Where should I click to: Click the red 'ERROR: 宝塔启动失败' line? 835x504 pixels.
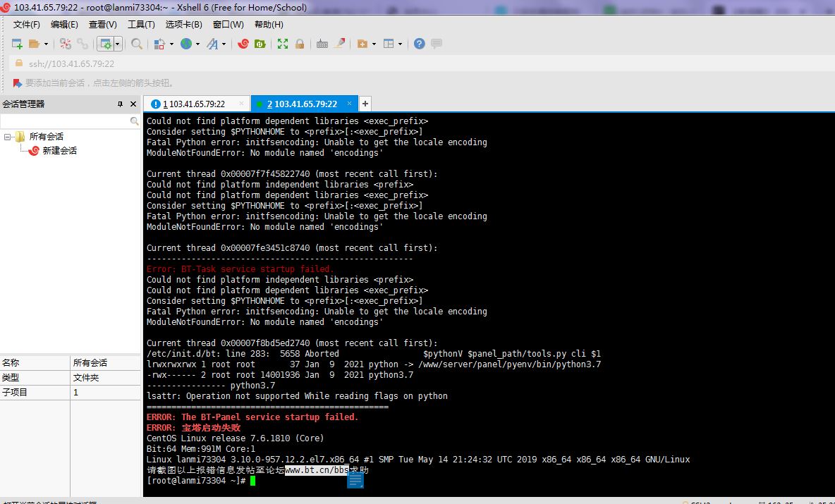193,427
